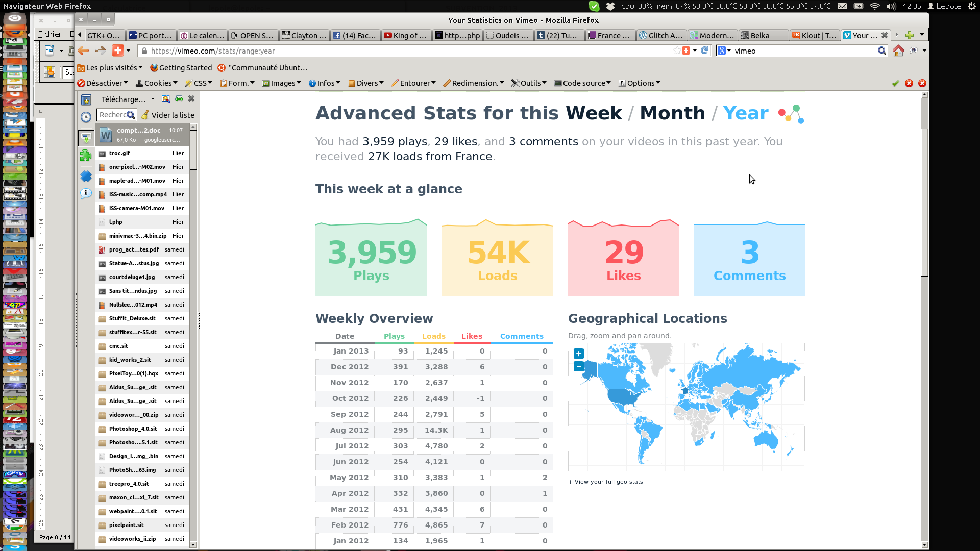Open Fichier menu
Screen dimensions: 980x551
(x=50, y=34)
